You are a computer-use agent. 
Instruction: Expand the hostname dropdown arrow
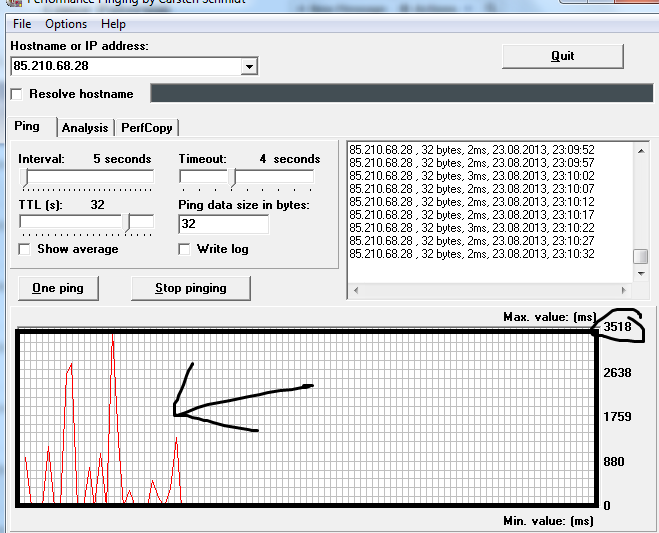[249, 66]
